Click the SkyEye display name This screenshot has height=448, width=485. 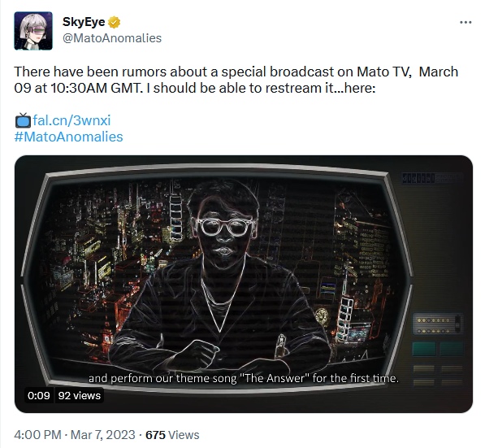point(84,22)
